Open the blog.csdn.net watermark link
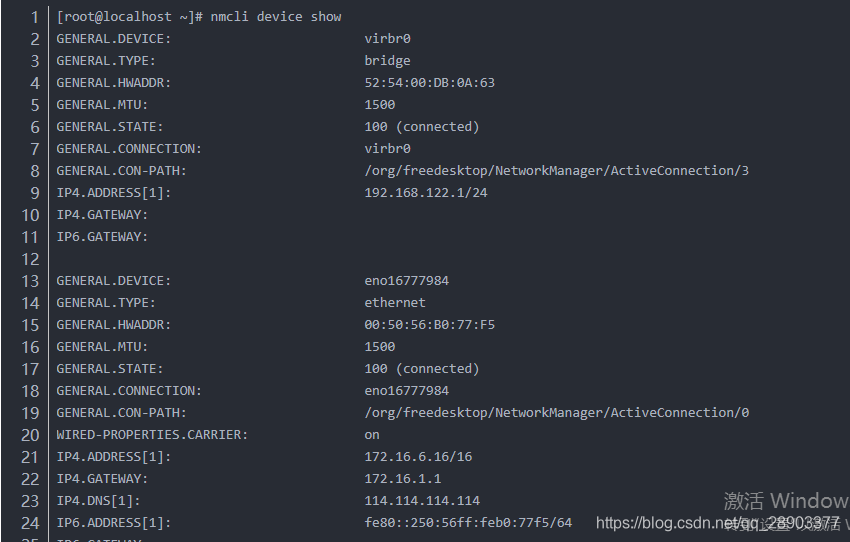This screenshot has height=542, width=850. (718, 523)
